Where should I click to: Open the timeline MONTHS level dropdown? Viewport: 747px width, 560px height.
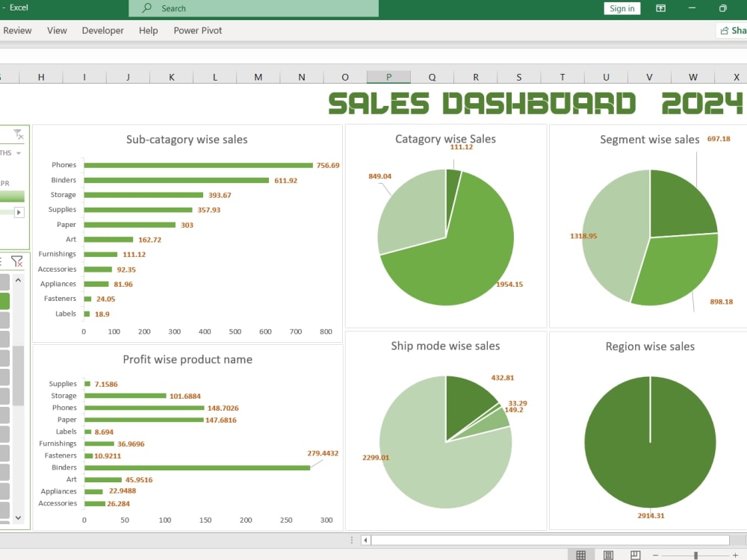tap(19, 153)
